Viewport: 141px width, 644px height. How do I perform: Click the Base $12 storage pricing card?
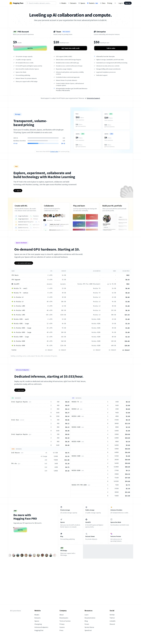point(87,120)
